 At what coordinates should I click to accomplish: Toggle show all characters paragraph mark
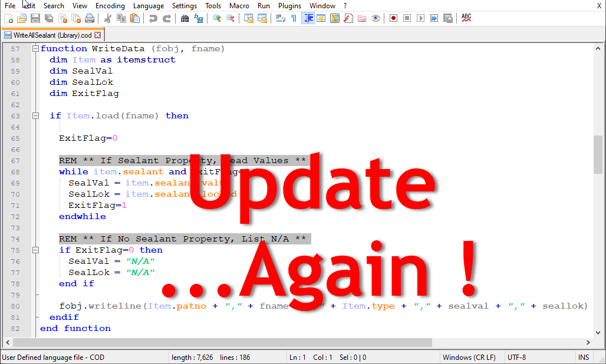click(294, 18)
